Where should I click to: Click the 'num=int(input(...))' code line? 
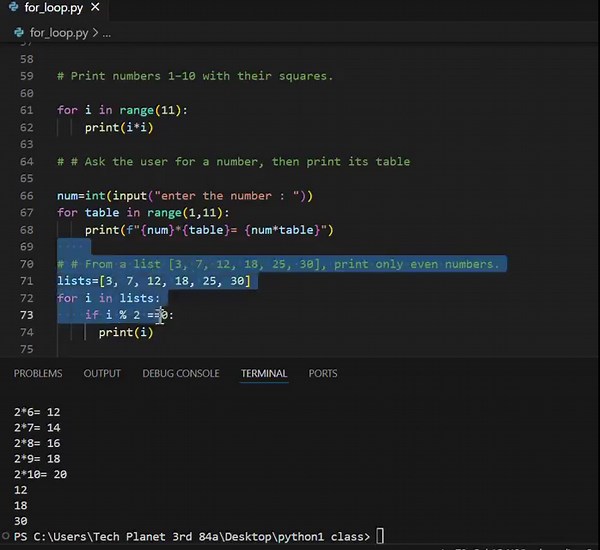185,196
